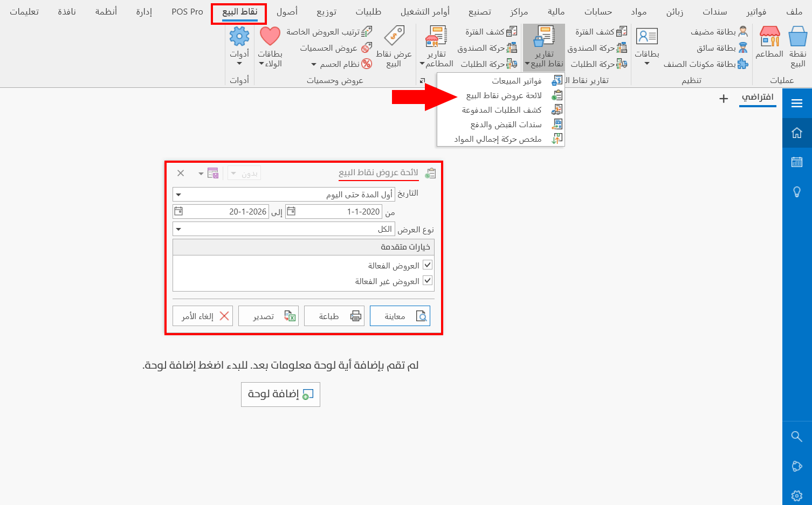Open عروض الحسميات
The height and width of the screenshot is (505, 812).
[x=336, y=48]
